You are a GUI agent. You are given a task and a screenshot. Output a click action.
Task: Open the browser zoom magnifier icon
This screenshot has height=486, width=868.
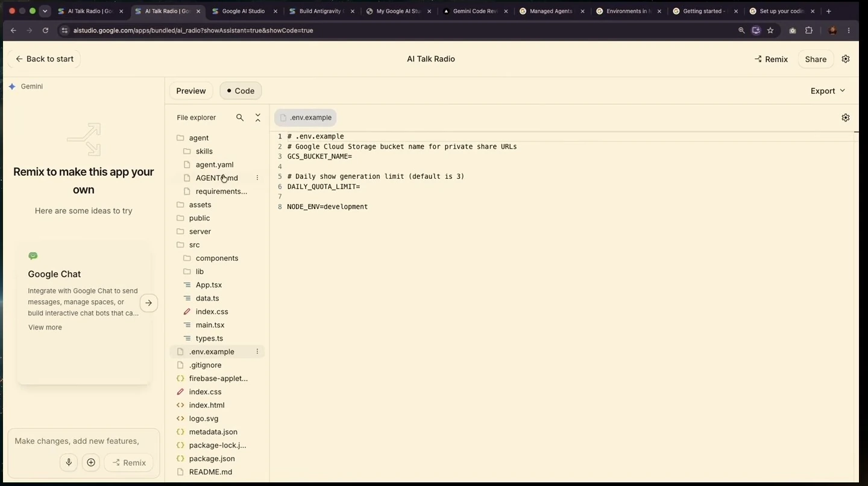(741, 30)
